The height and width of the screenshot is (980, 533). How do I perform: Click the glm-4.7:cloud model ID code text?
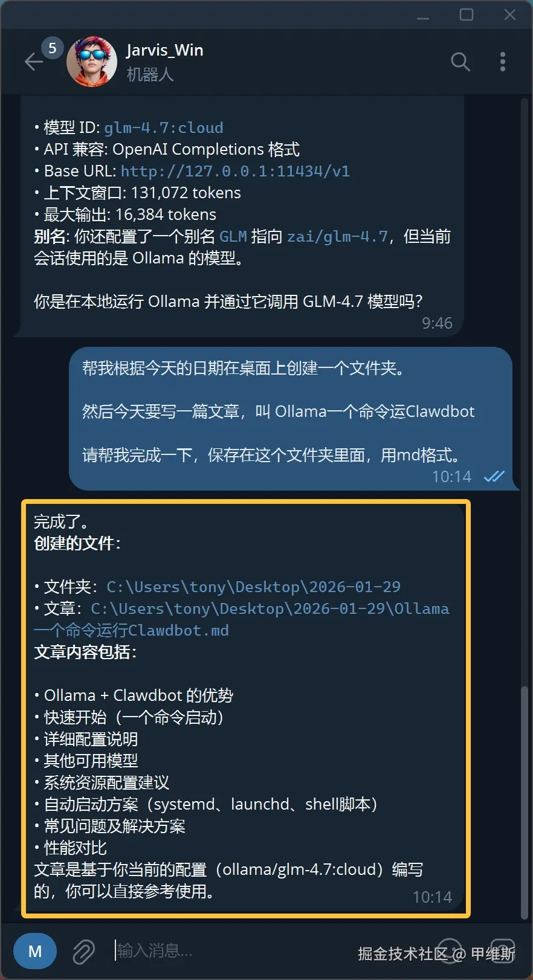(x=164, y=127)
